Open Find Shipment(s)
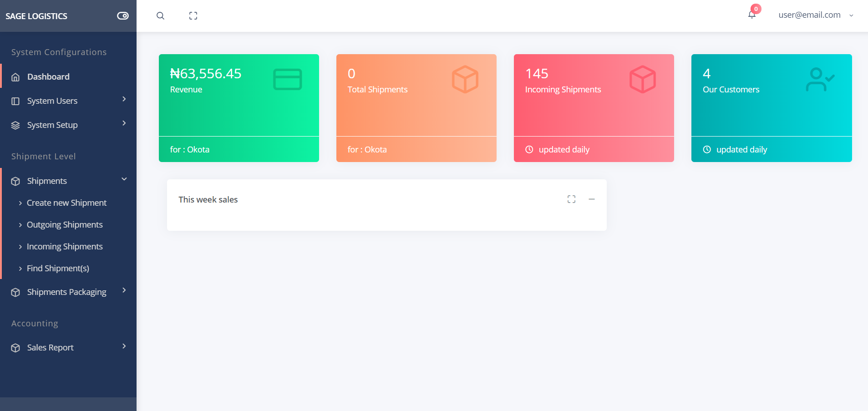Screen dimensions: 868x411 [58, 268]
